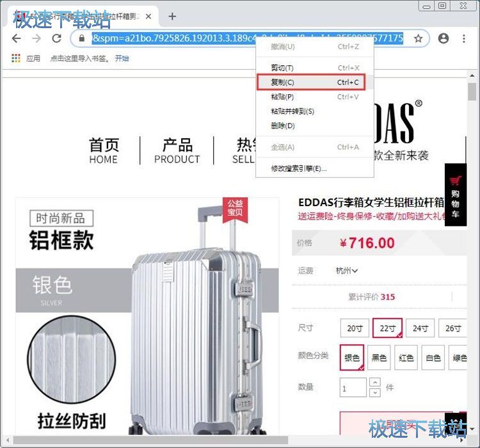Click the 累计评价 315 reviews link
480x448 pixels.
371,297
